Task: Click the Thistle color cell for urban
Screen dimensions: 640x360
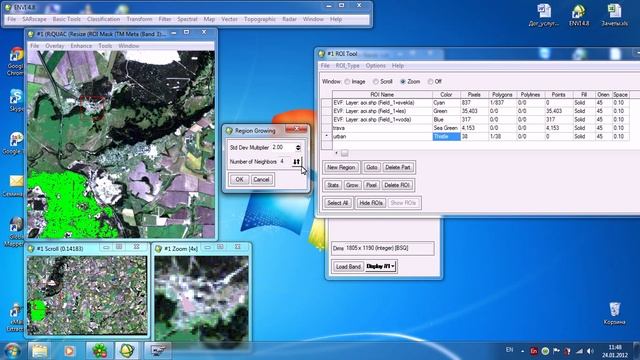Action: pyautogui.click(x=446, y=137)
